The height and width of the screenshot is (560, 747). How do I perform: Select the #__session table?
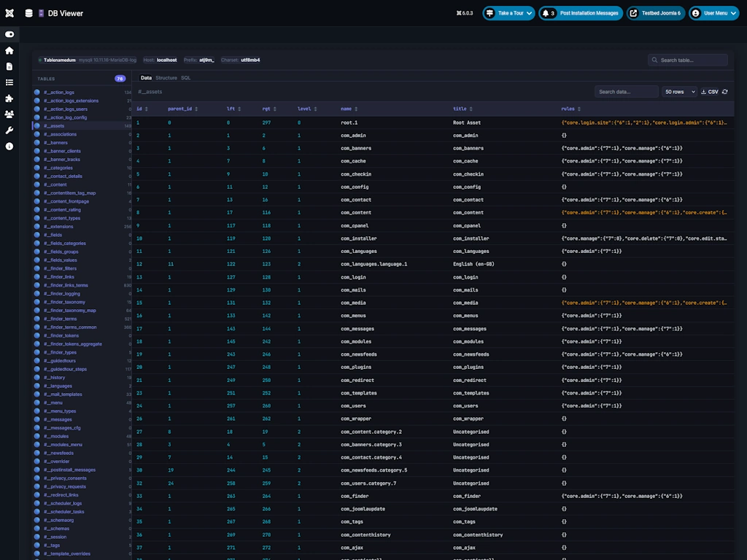pyautogui.click(x=82, y=537)
